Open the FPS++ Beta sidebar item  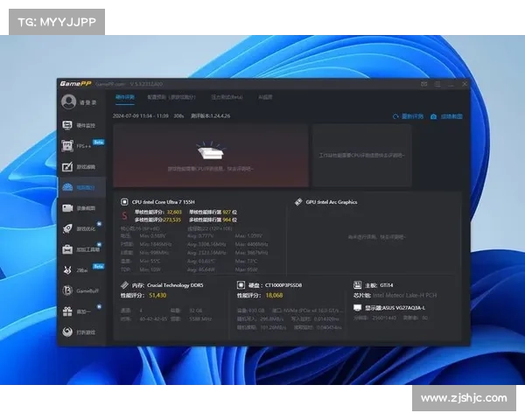[82, 146]
